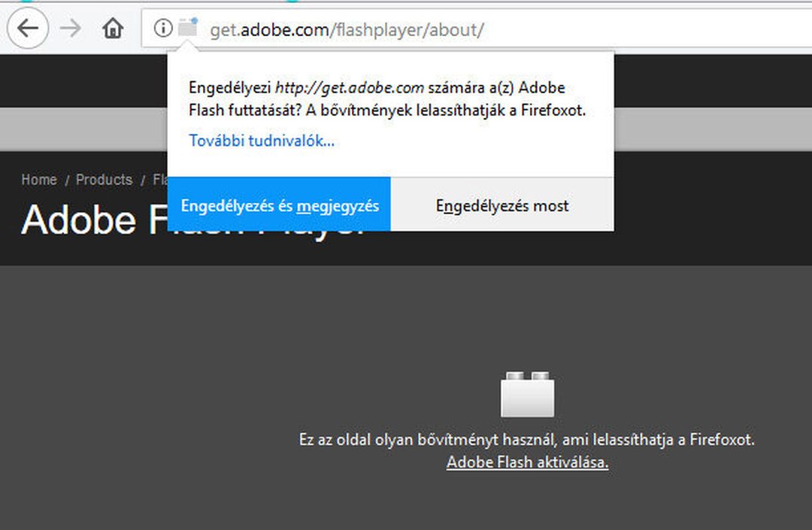Open the Home breadcrumb link
Viewport: 812px width, 530px height.
(39, 180)
